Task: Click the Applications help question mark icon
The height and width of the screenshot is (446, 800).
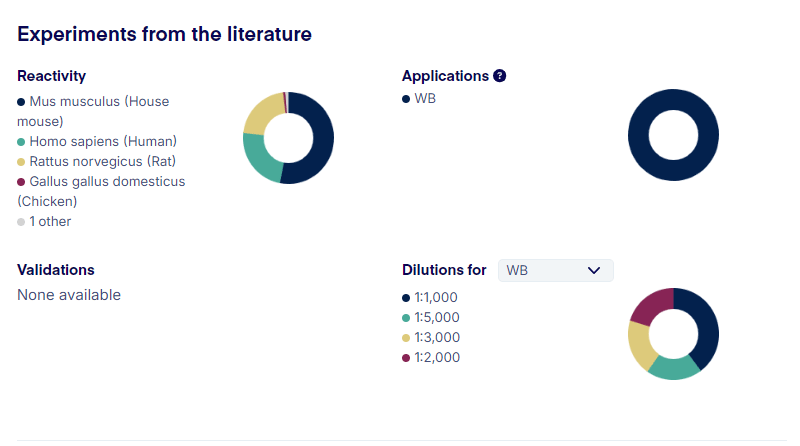Action: (500, 76)
